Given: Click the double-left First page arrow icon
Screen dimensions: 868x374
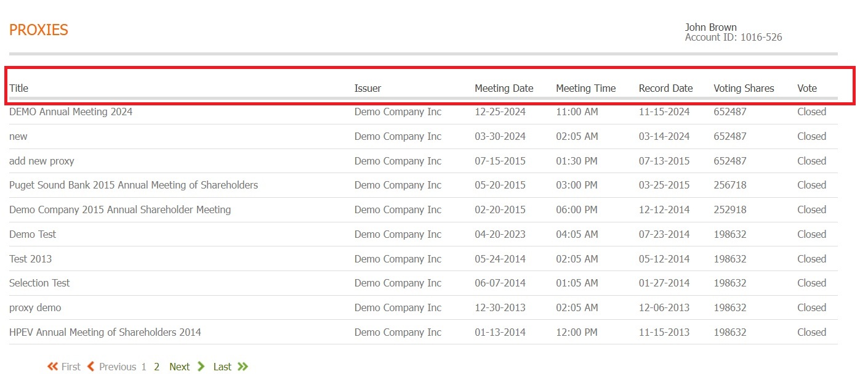Looking at the screenshot, I should 53,367.
